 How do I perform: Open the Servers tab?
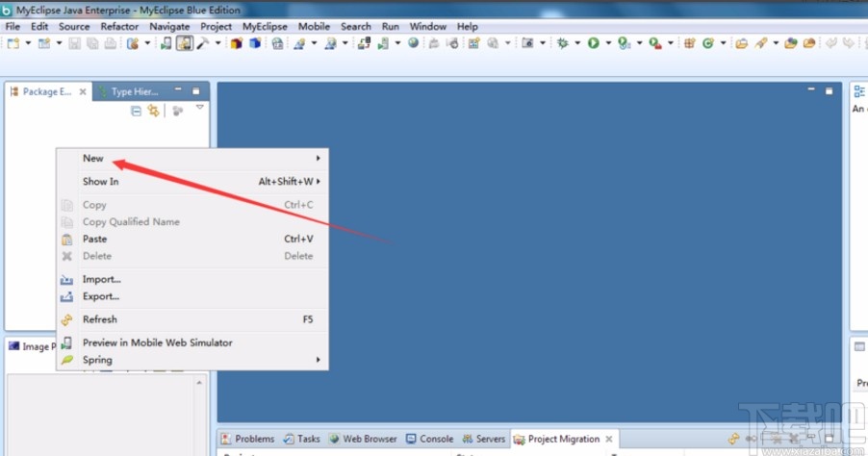(484, 439)
